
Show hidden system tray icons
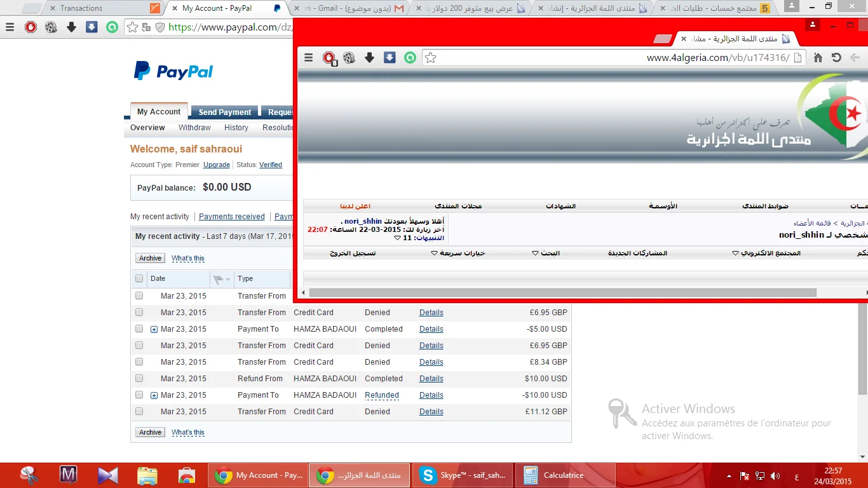[x=729, y=475]
